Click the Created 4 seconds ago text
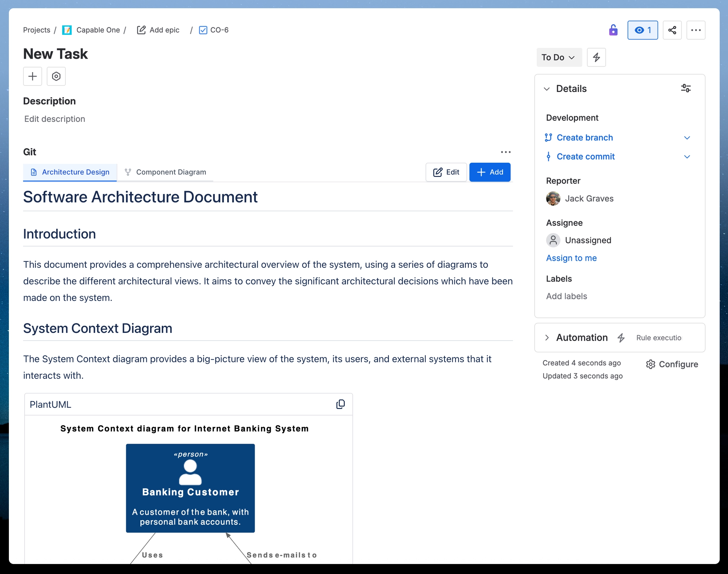Viewport: 728px width, 574px height. tap(582, 363)
